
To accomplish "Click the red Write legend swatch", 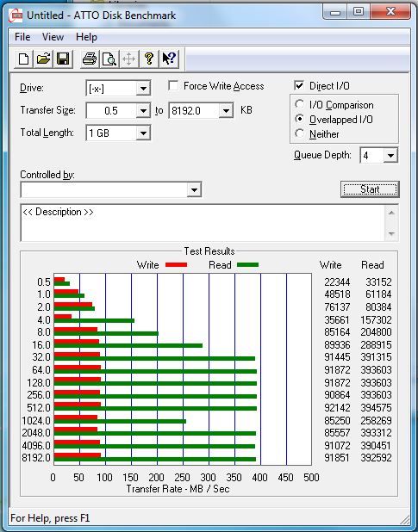I will coord(176,264).
